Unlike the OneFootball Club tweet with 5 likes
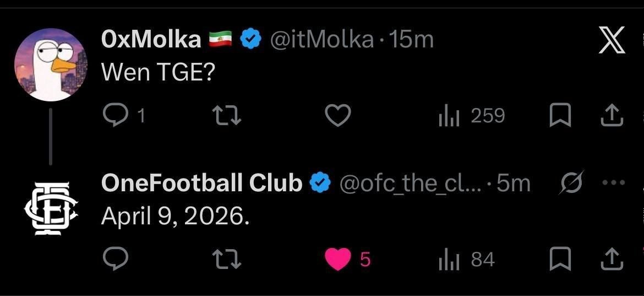The height and width of the screenshot is (296, 644). click(x=338, y=259)
